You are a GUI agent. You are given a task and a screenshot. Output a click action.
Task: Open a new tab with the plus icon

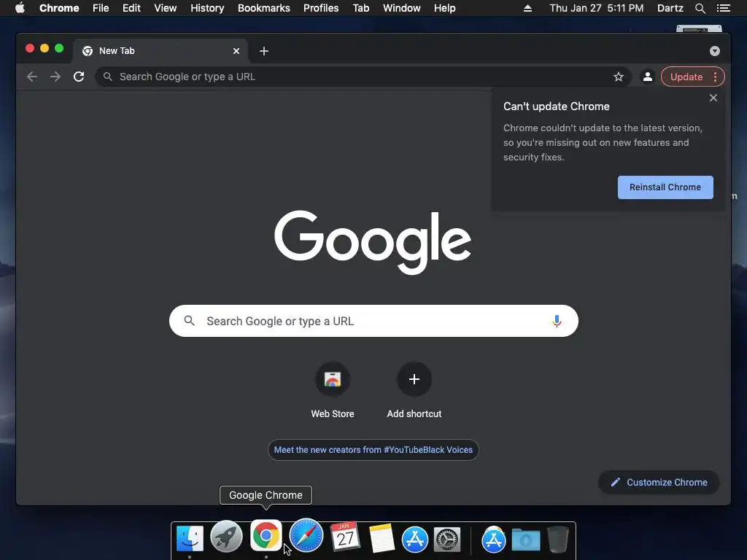click(x=264, y=51)
